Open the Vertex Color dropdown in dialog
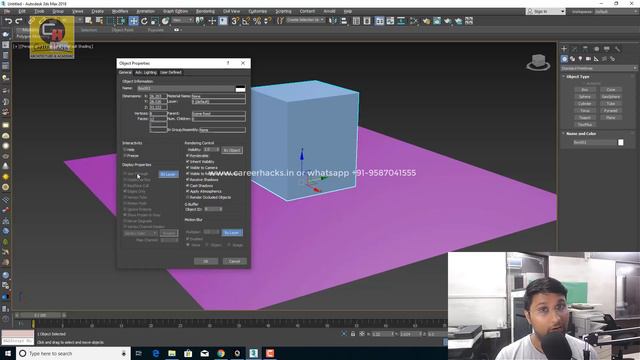640x360 pixels. [140, 233]
